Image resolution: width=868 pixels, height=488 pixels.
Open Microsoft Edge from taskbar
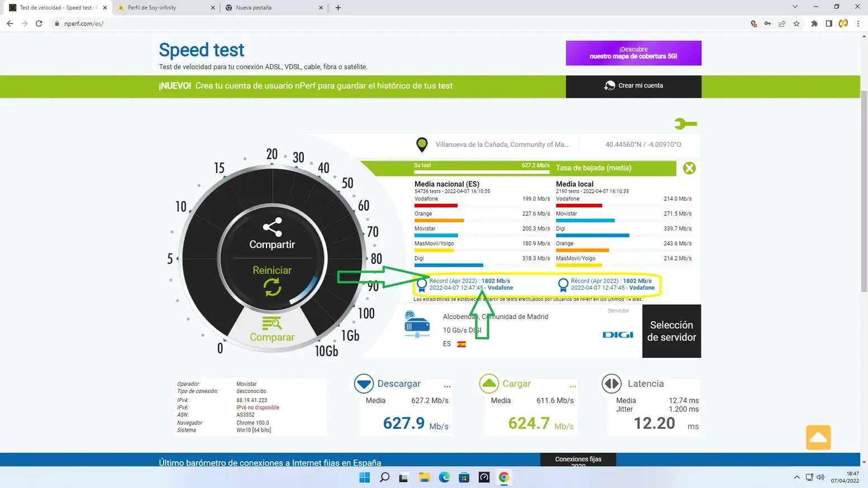coord(444,477)
